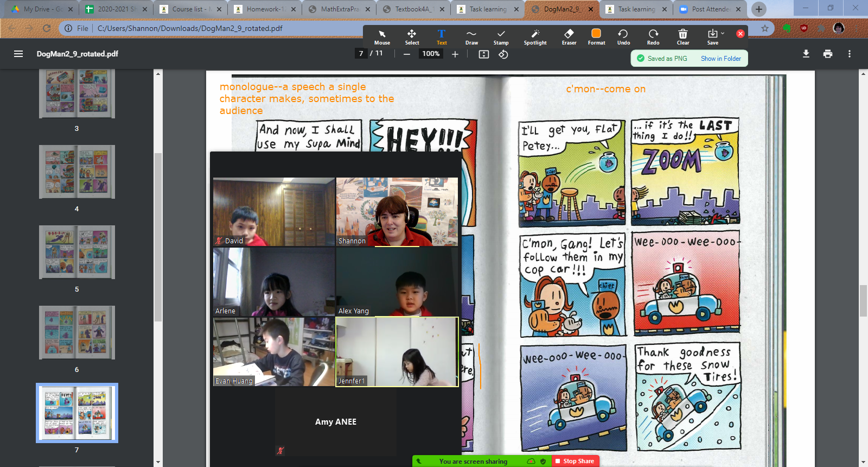
Task: Reload the current page
Action: [47, 28]
